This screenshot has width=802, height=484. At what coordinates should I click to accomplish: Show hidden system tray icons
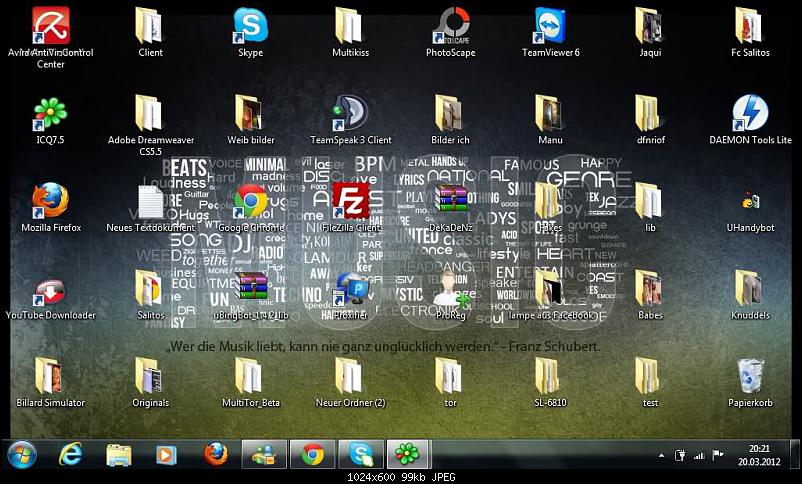pos(661,455)
